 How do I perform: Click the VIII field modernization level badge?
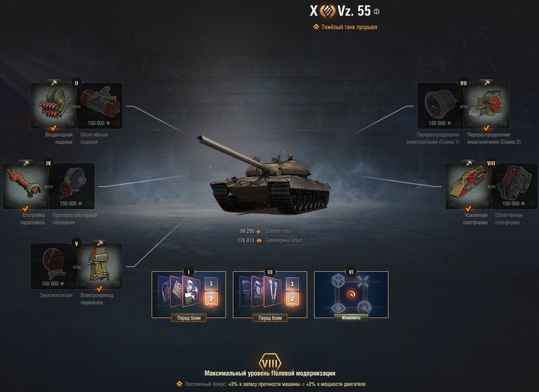pos(270,363)
